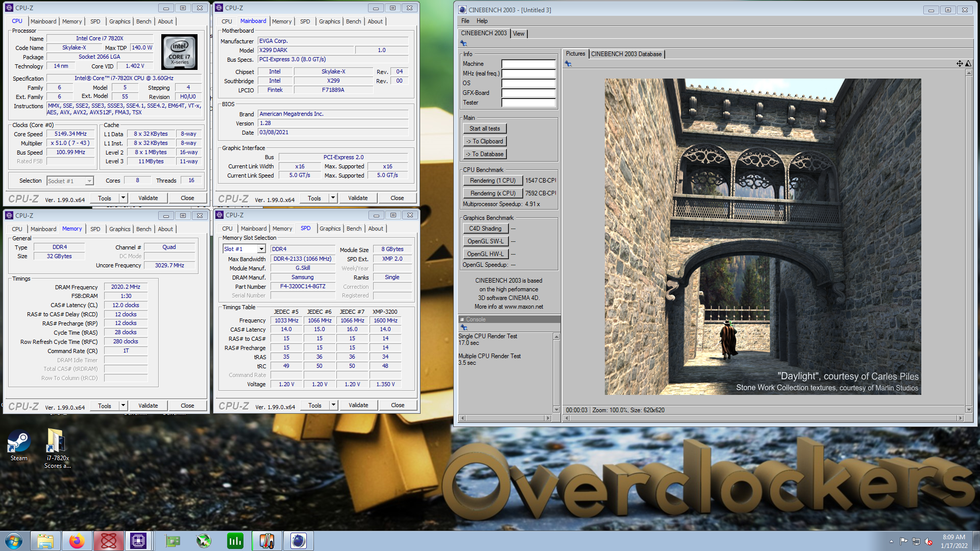Click the muted volume speaker icon

click(x=928, y=541)
